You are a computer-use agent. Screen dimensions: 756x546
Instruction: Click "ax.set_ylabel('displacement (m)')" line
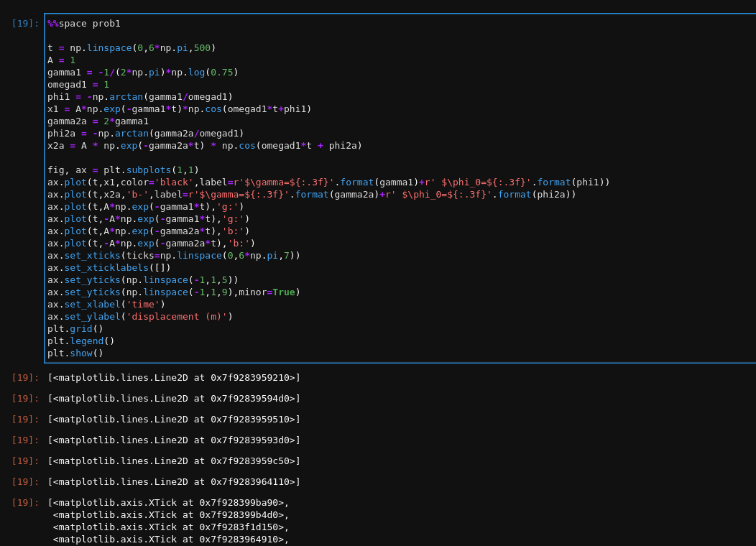(140, 317)
